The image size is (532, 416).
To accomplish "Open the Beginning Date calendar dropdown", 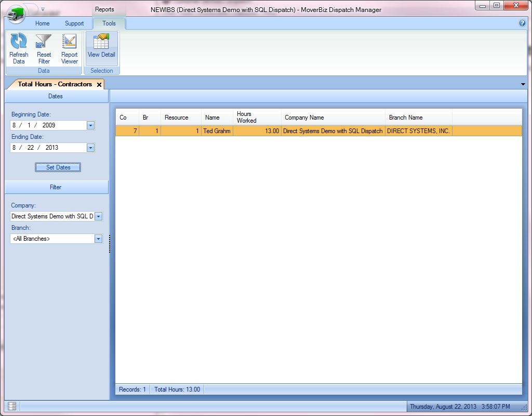I will pos(90,125).
